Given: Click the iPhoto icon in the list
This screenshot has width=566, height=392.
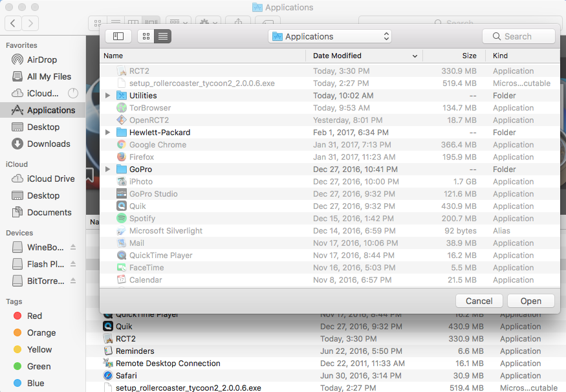Looking at the screenshot, I should click(122, 181).
